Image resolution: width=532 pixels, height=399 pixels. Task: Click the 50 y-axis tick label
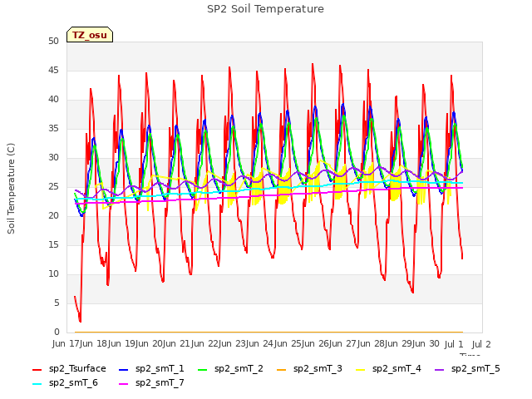click(x=53, y=41)
